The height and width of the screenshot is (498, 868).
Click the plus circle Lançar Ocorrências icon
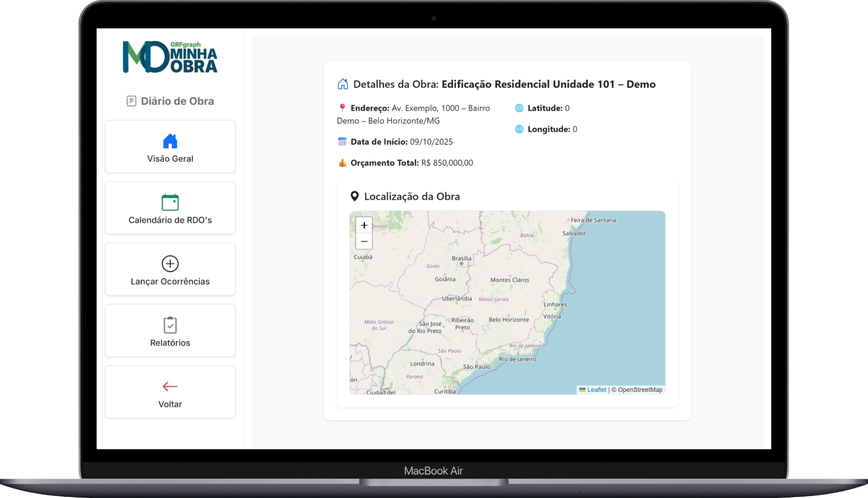pos(170,263)
